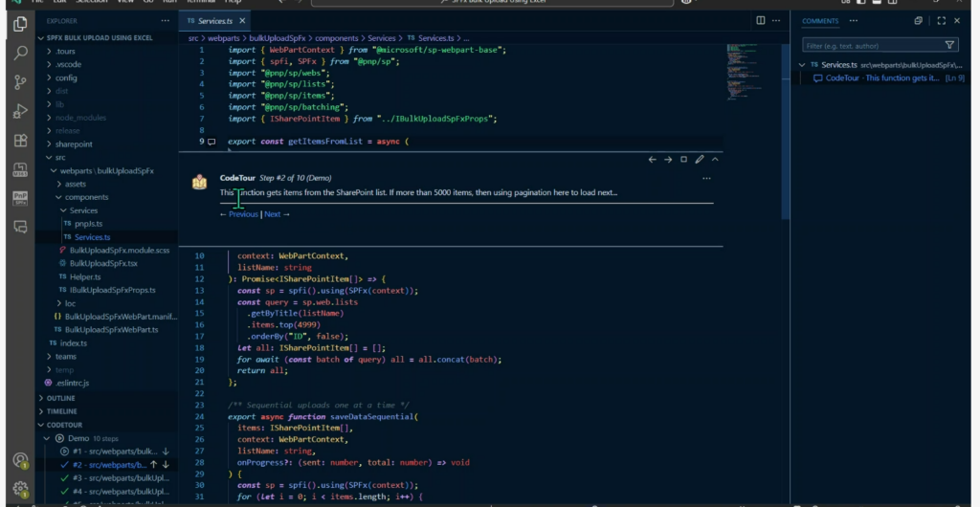Open the PnP SPFx toolkit view
This screenshot has height=507, width=980.
pos(20,199)
